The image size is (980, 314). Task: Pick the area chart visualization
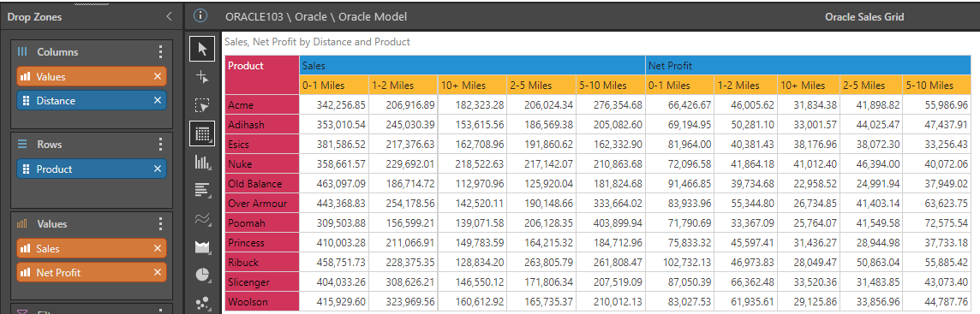click(x=202, y=247)
